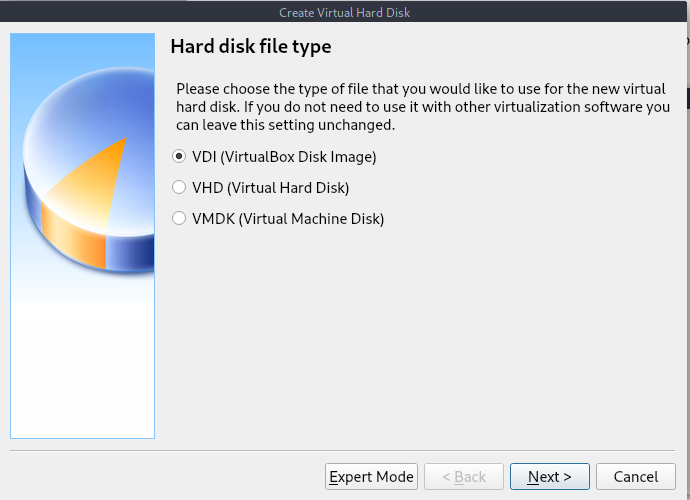Screen dimensions: 690x500
Task: Select the VMDK radio button circle
Action: 179,218
